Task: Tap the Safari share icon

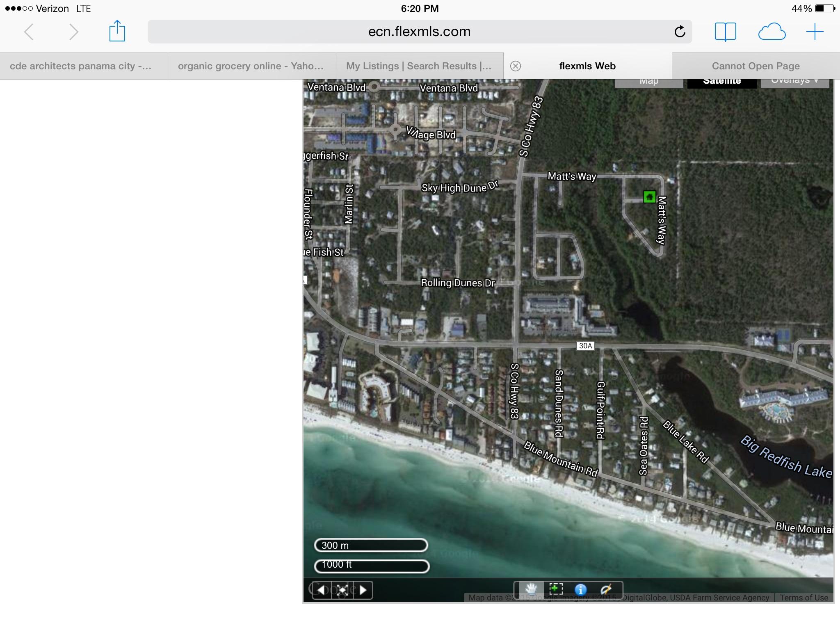Action: coord(117,32)
